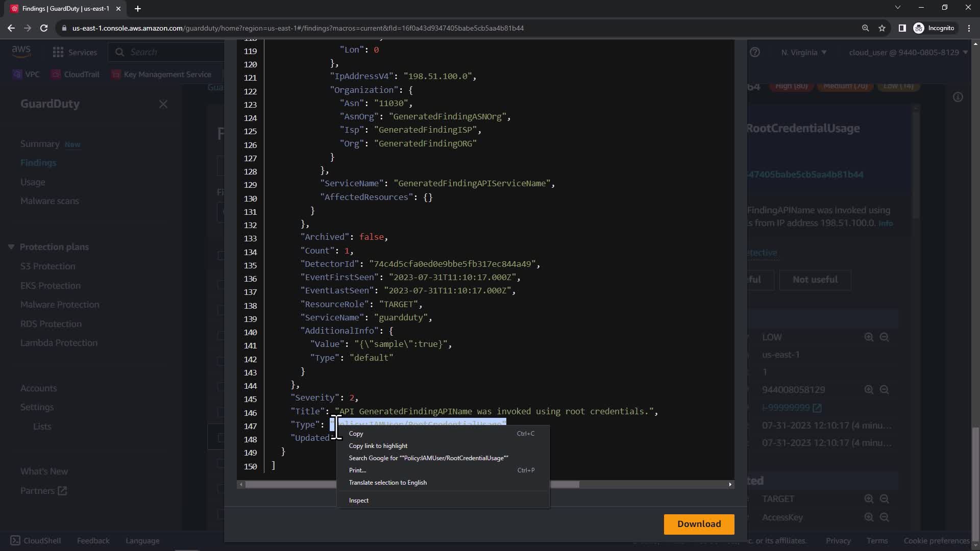Click Search Google for selection entry

(x=428, y=458)
